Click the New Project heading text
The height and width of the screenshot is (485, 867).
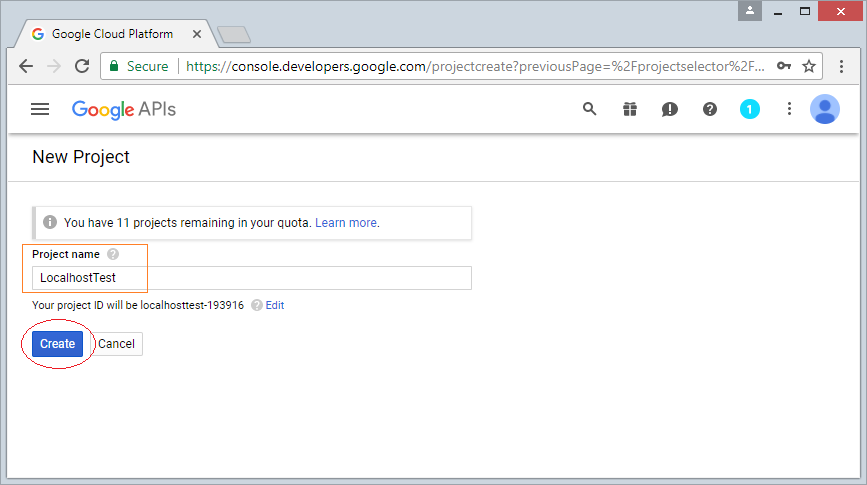[x=81, y=157]
